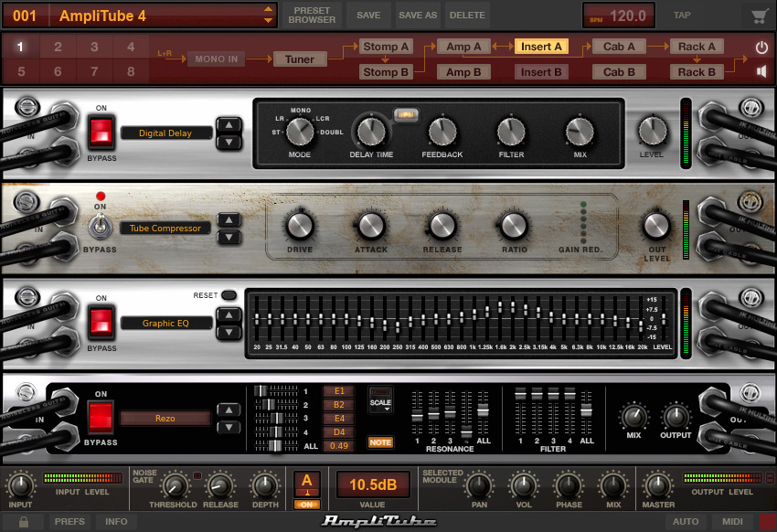The height and width of the screenshot is (532, 777).
Task: Open the PRESET BROWSER
Action: (312, 16)
